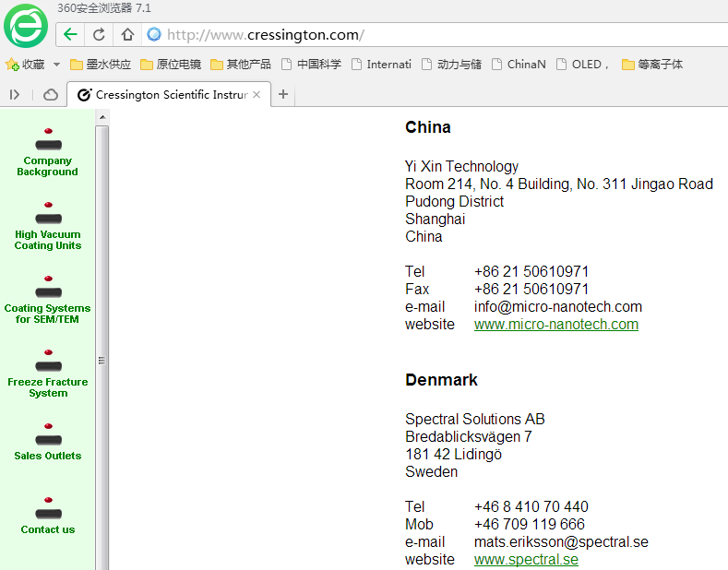
Task: Open Coating Systems for SEM/TEM page
Action: [x=47, y=314]
